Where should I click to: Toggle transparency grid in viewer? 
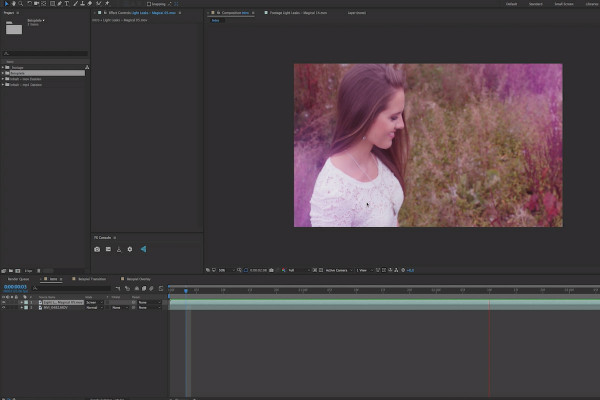tap(321, 270)
